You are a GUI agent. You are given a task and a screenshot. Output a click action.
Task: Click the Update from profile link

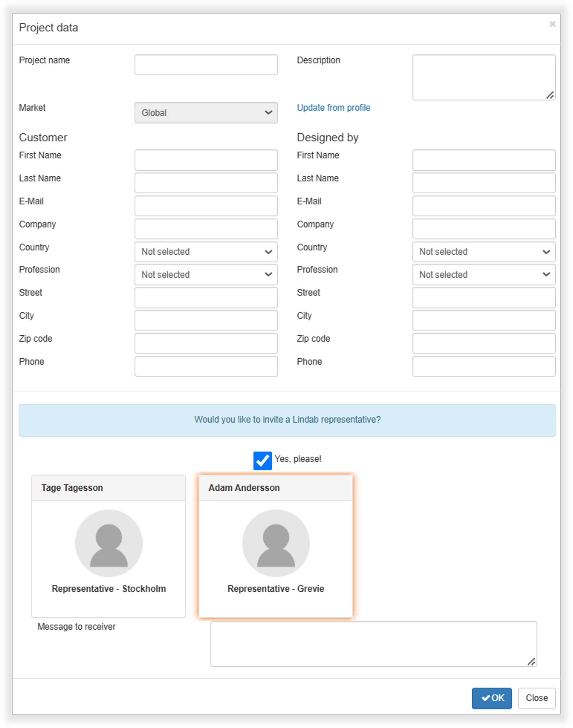333,108
